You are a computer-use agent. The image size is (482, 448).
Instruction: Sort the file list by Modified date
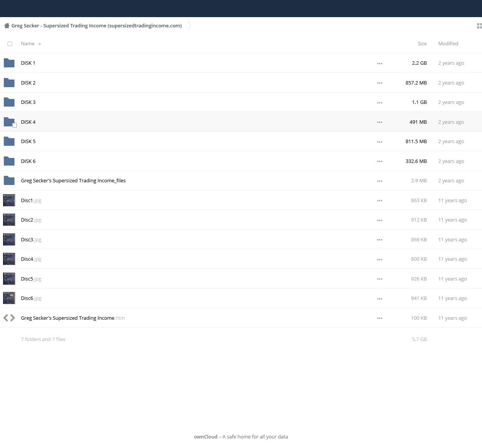[448, 44]
